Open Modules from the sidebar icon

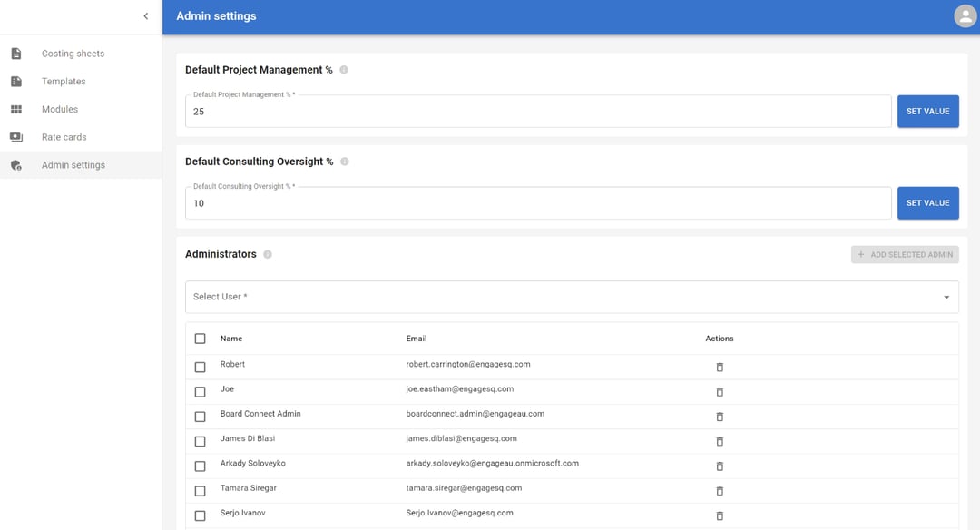pyautogui.click(x=15, y=109)
